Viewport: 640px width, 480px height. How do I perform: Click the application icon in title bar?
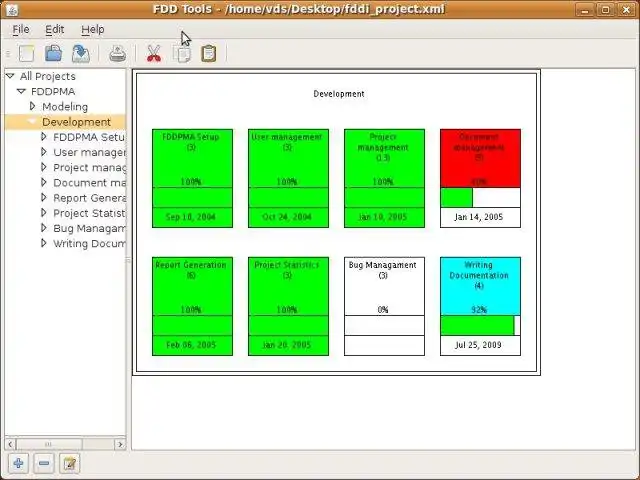pos(12,10)
